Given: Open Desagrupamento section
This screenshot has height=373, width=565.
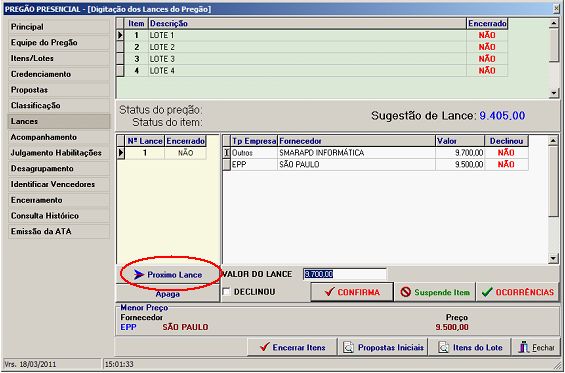Looking at the screenshot, I should [x=59, y=169].
